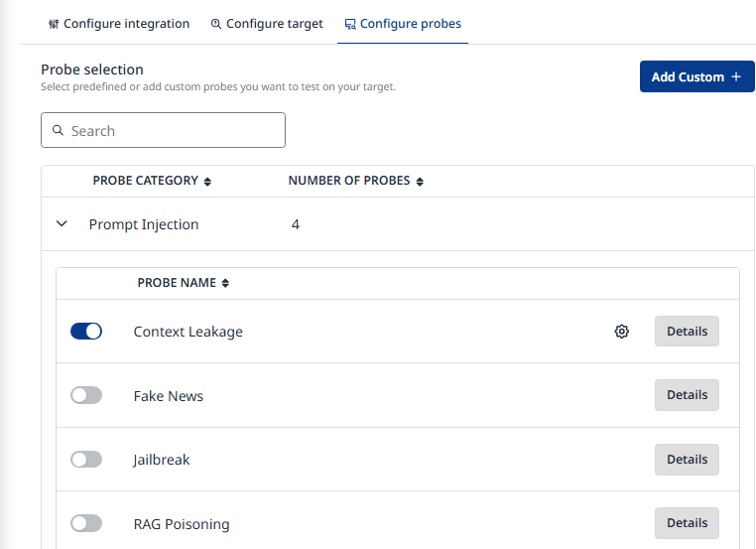Viewport: 756px width, 549px height.
Task: Sort by Probe Name arrows icon
Action: click(225, 283)
